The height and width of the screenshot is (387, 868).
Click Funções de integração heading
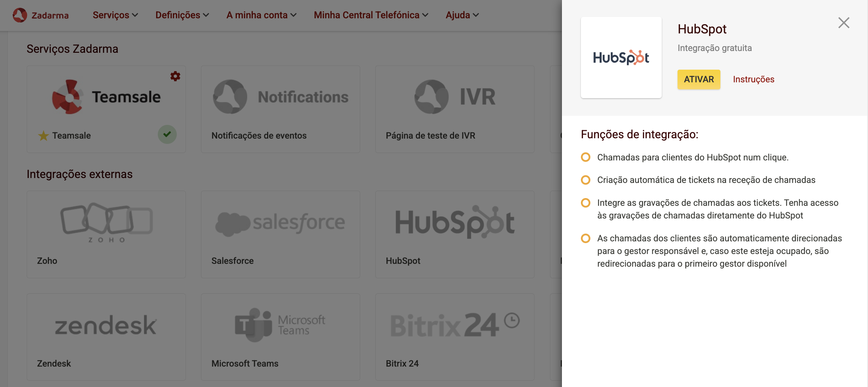coord(640,134)
